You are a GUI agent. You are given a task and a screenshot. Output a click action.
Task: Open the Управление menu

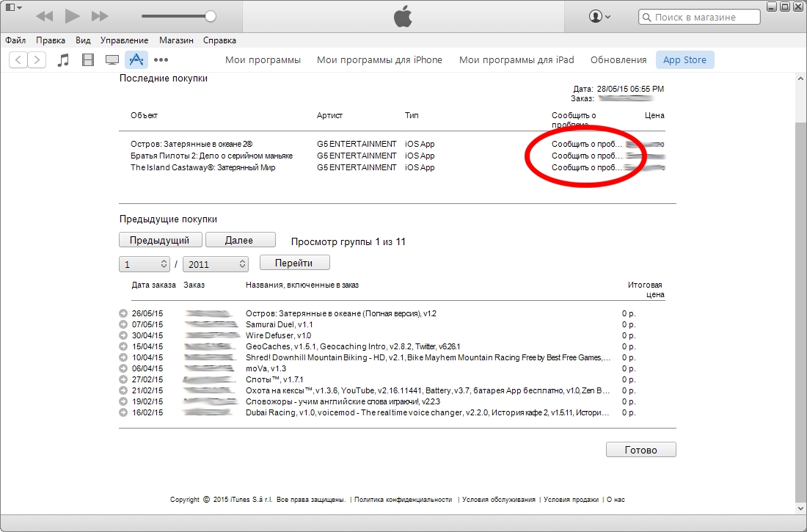pyautogui.click(x=124, y=40)
